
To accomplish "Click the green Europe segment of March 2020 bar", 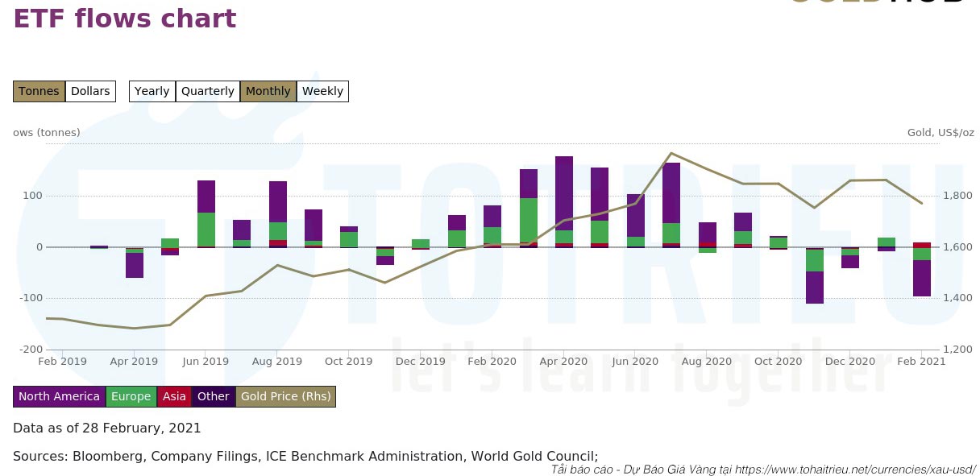I will (529, 219).
